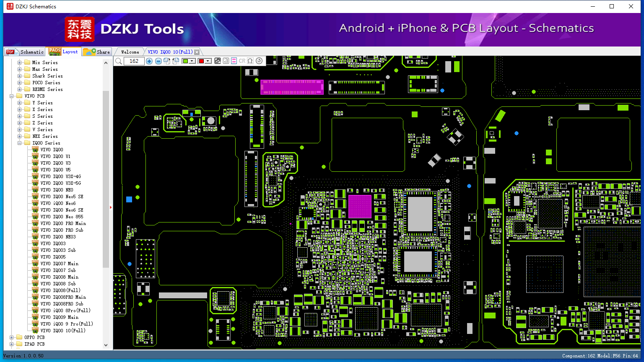
Task: Click the tree panel scroll-down arrow
Action: 106,345
